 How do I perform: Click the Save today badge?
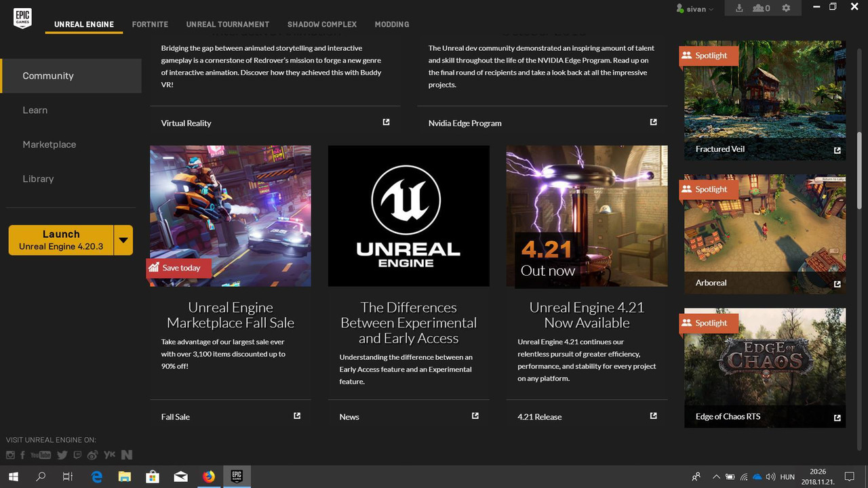pyautogui.click(x=178, y=268)
